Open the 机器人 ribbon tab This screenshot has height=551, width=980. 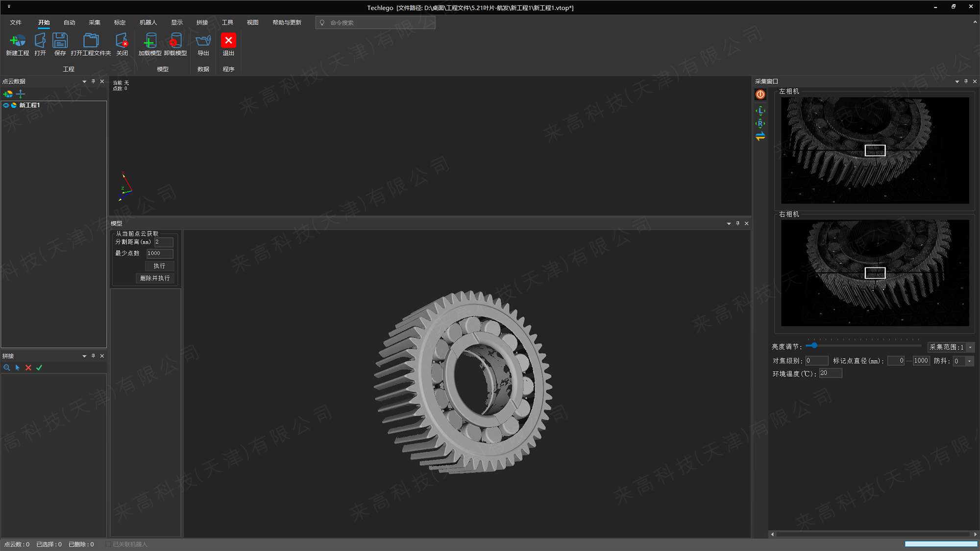tap(148, 23)
